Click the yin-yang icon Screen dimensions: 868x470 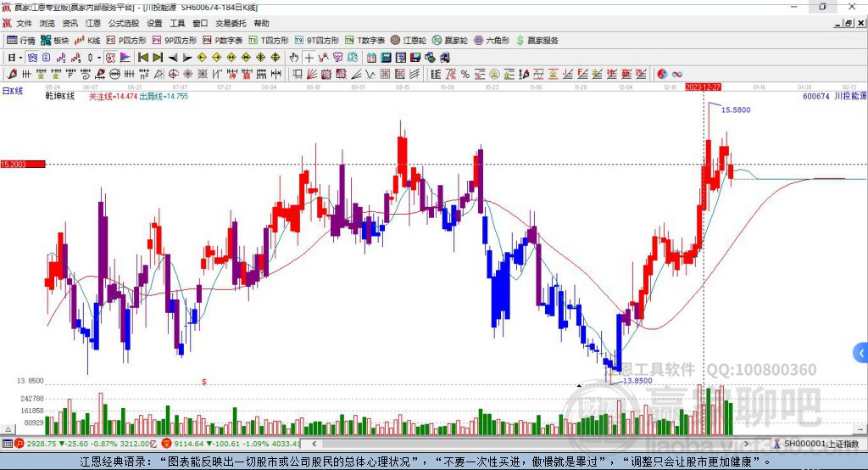(x=662, y=75)
